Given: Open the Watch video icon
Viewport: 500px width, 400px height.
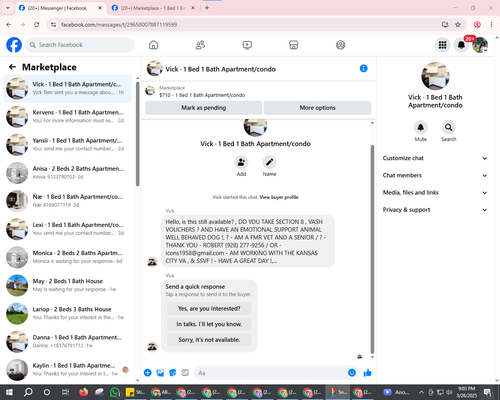Looking at the screenshot, I should (x=247, y=45).
